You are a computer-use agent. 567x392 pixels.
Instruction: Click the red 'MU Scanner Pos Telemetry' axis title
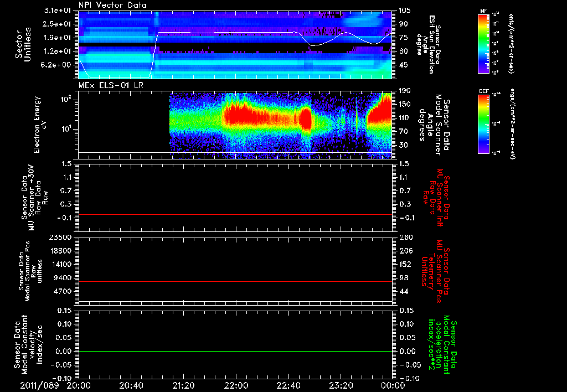point(436,271)
